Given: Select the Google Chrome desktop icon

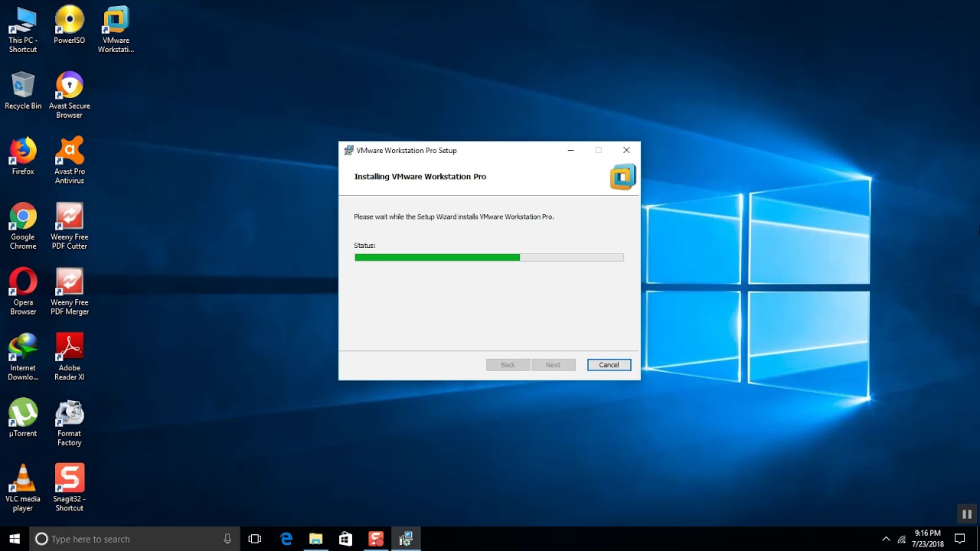Looking at the screenshot, I should point(23,226).
